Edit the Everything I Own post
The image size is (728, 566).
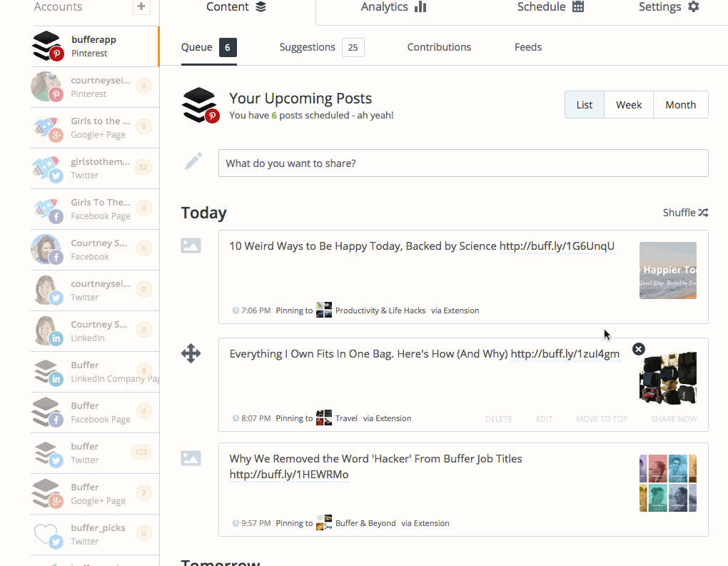click(544, 419)
